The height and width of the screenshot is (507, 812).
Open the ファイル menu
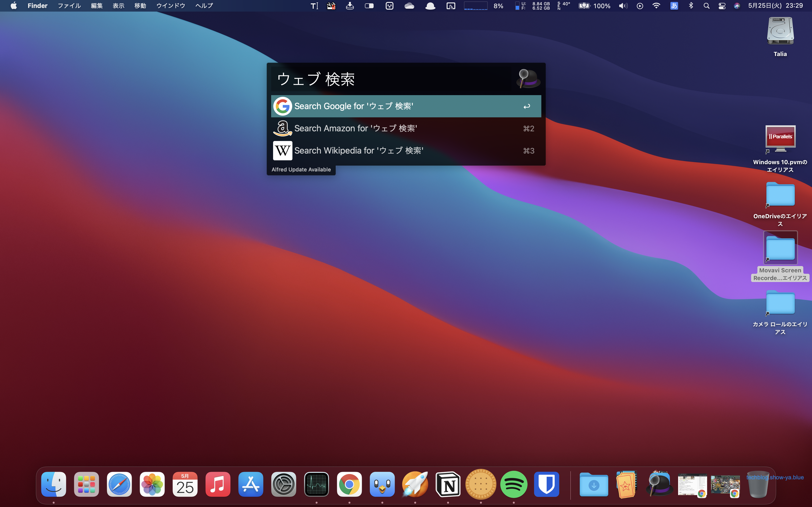(x=69, y=6)
